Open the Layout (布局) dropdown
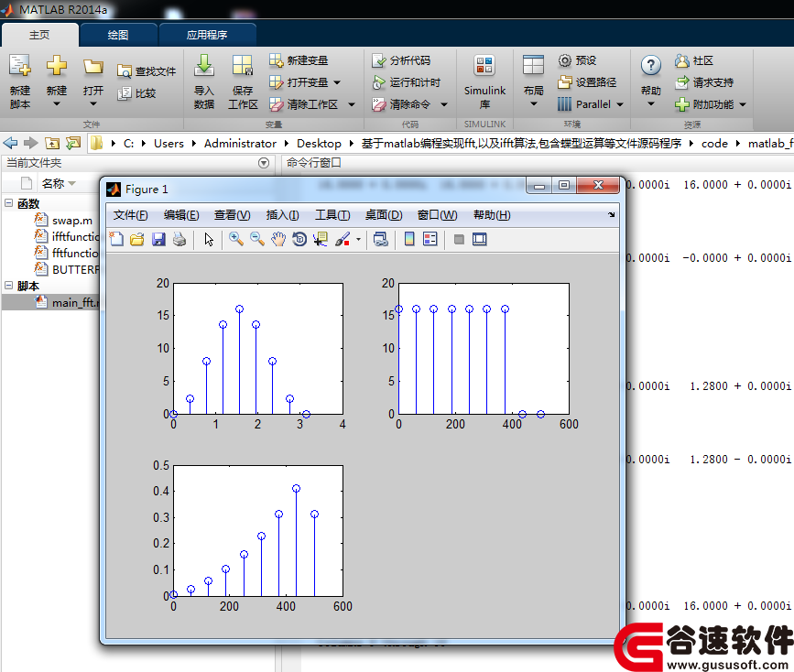The image size is (794, 672). 533,103
